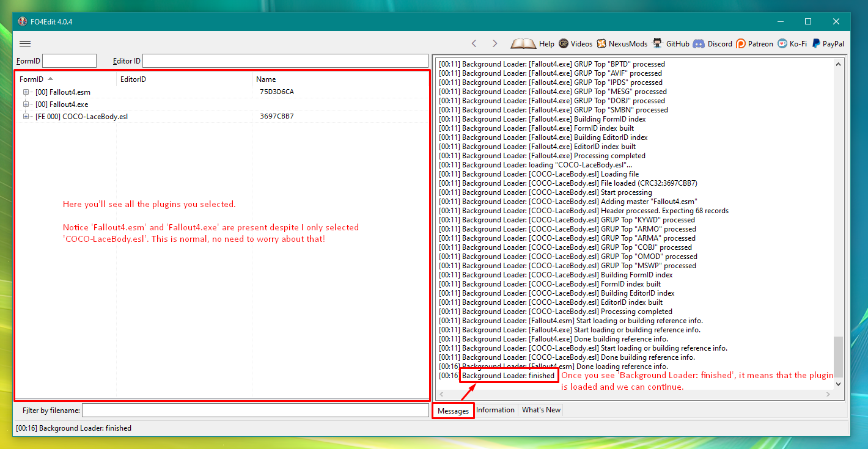Click the 75D3D6CA CRC value

tap(277, 92)
